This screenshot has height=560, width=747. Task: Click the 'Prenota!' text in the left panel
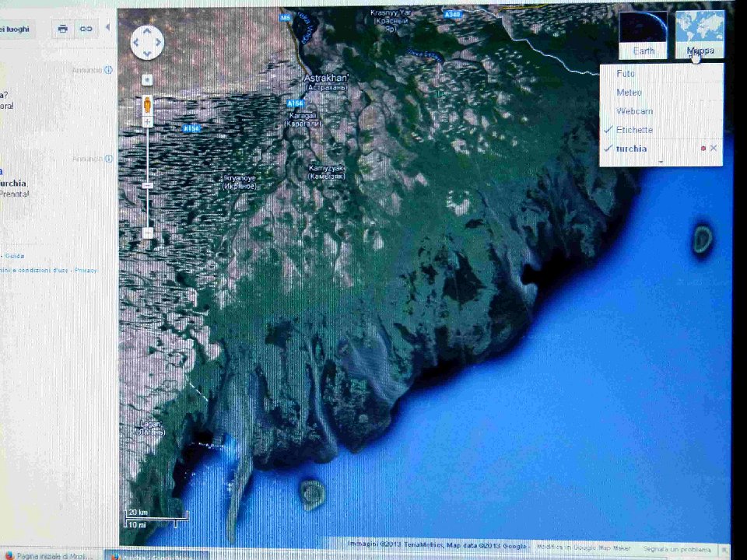(14, 194)
